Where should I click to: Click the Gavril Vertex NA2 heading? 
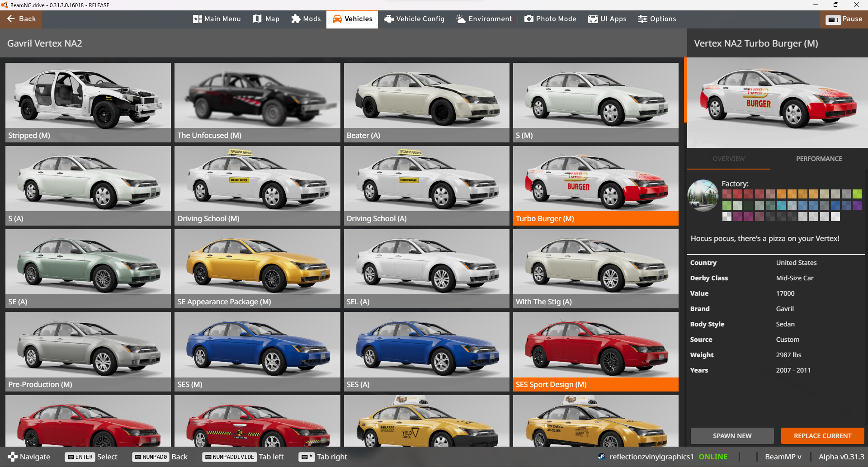(45, 43)
